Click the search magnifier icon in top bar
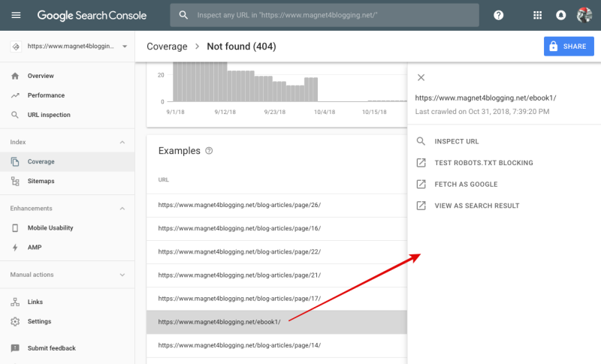The width and height of the screenshot is (601, 364). click(x=183, y=15)
